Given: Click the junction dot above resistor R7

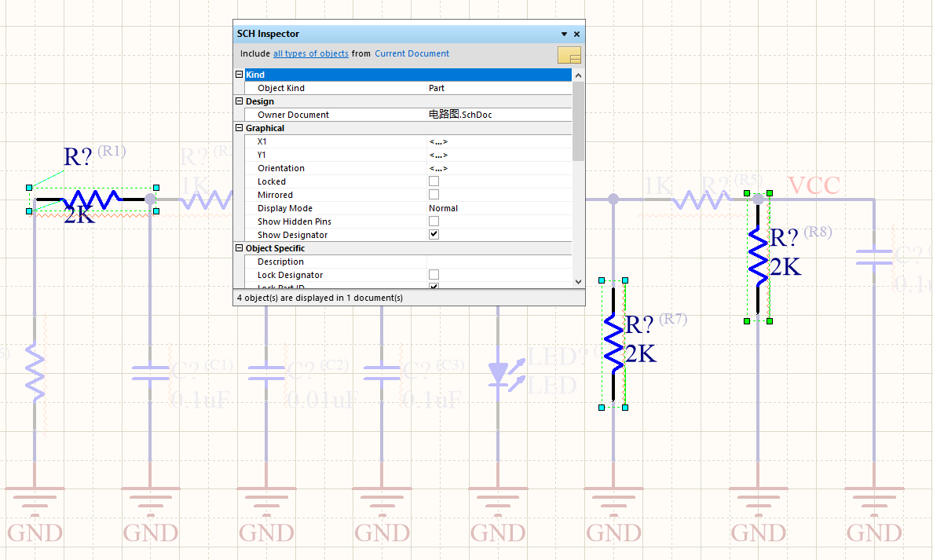Looking at the screenshot, I should [x=613, y=199].
